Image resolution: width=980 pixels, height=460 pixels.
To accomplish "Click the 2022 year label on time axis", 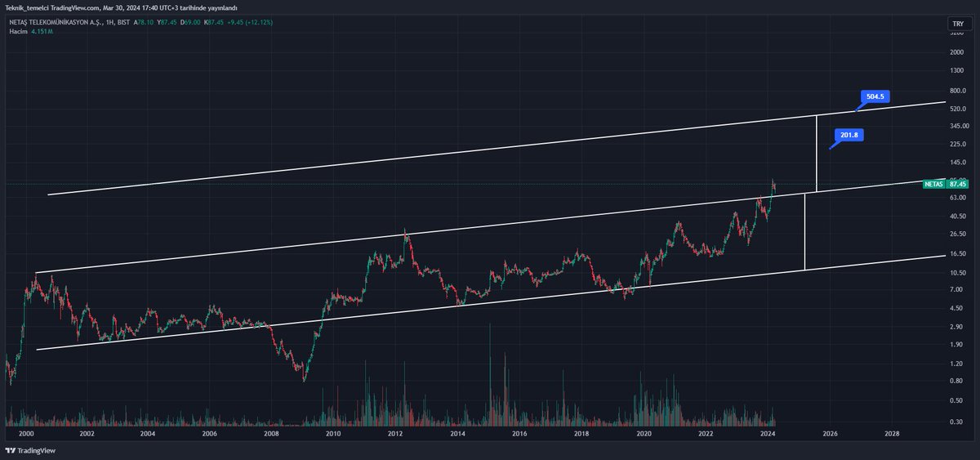I will (x=706, y=434).
